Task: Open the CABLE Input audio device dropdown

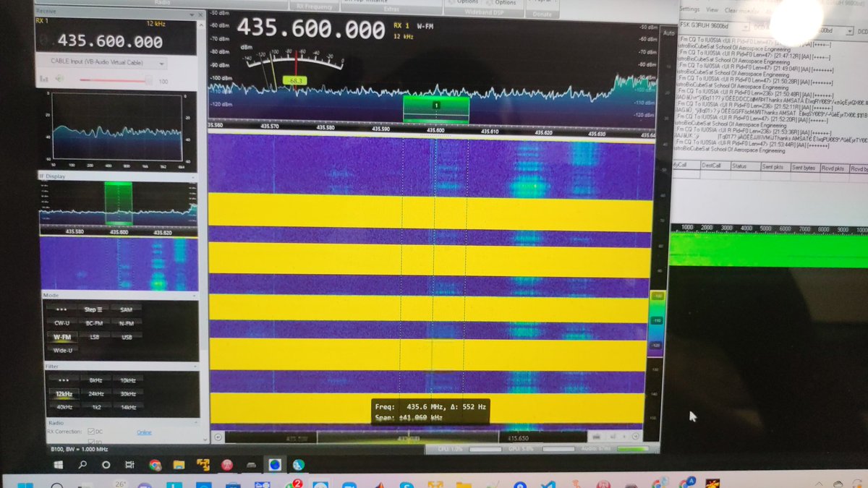Action: (117, 62)
